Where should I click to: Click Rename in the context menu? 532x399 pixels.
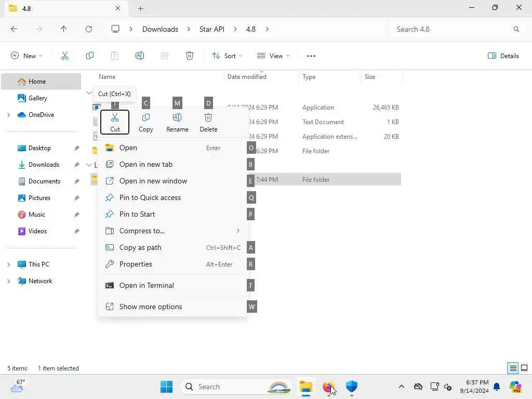point(177,122)
